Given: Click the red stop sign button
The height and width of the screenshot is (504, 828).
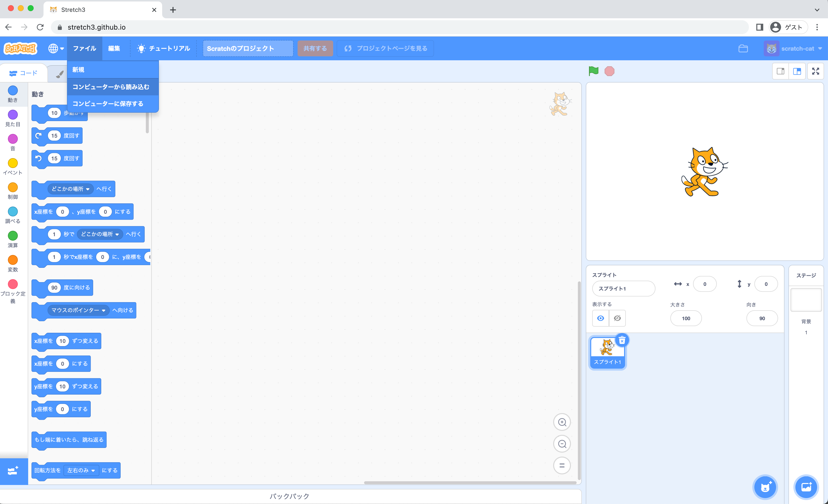Looking at the screenshot, I should 609,71.
